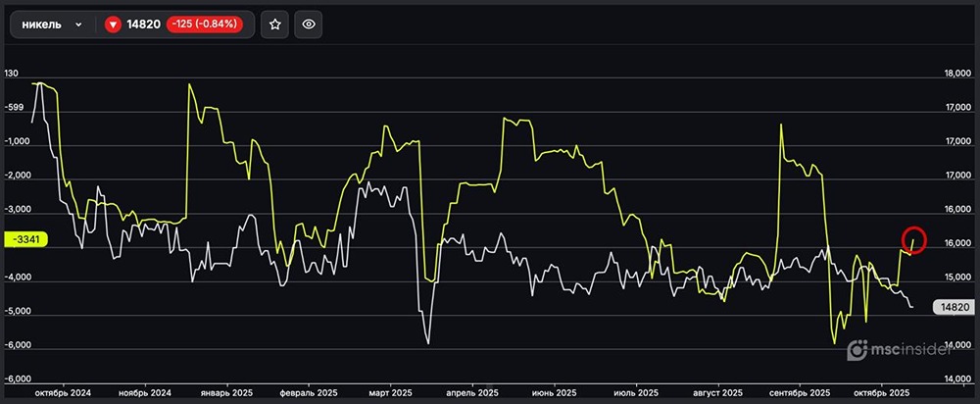Select the yellow -3341 left axis label
Image resolution: width=980 pixels, height=404 pixels.
pyautogui.click(x=24, y=238)
